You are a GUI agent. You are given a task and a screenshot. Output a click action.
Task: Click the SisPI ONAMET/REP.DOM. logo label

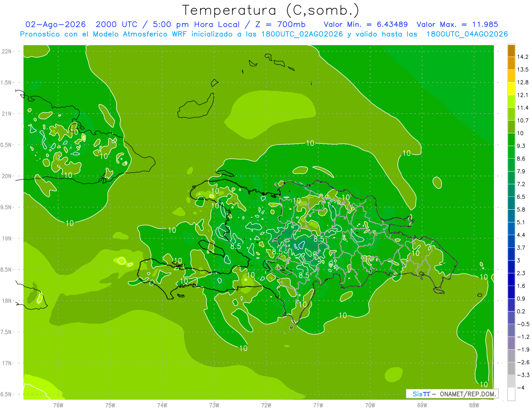tap(452, 394)
